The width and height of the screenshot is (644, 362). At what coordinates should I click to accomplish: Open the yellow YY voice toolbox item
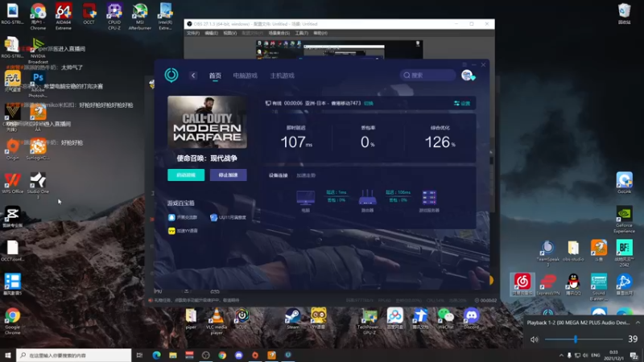pyautogui.click(x=183, y=231)
